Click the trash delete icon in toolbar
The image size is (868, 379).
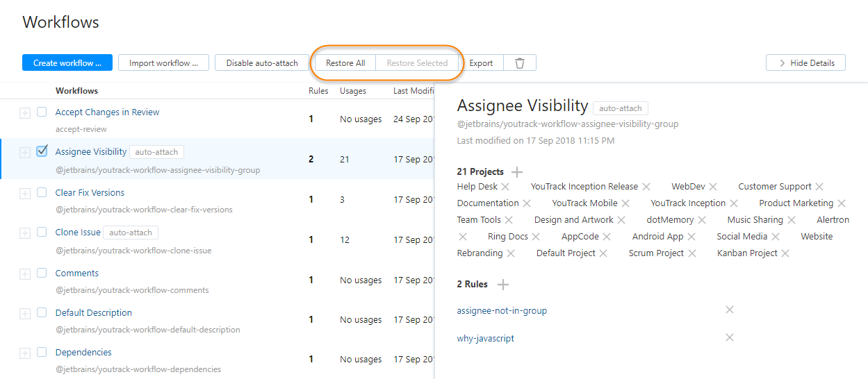[520, 63]
